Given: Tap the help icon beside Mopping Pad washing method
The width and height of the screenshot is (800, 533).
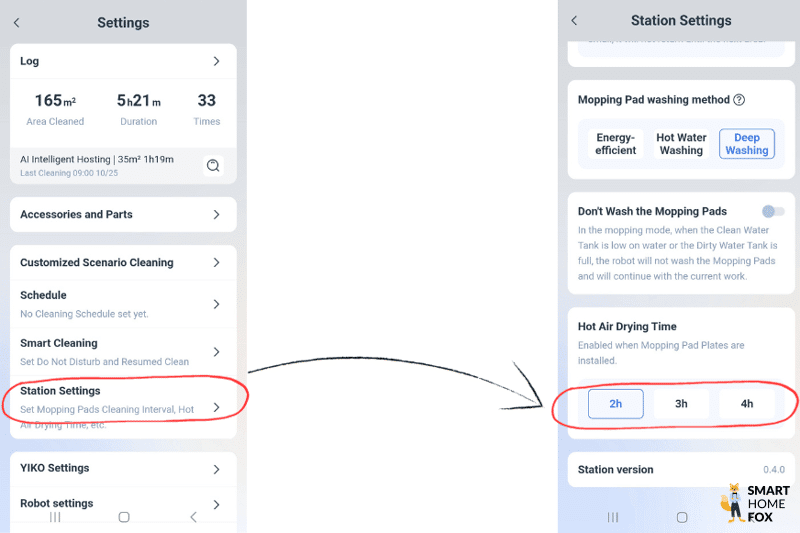Looking at the screenshot, I should tap(739, 100).
